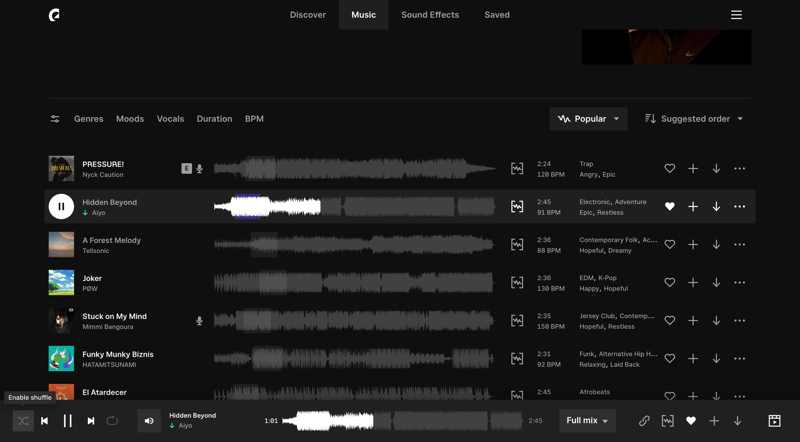Unsave current track in player bar
Screen dimensions: 800x442
pyautogui.click(x=691, y=421)
